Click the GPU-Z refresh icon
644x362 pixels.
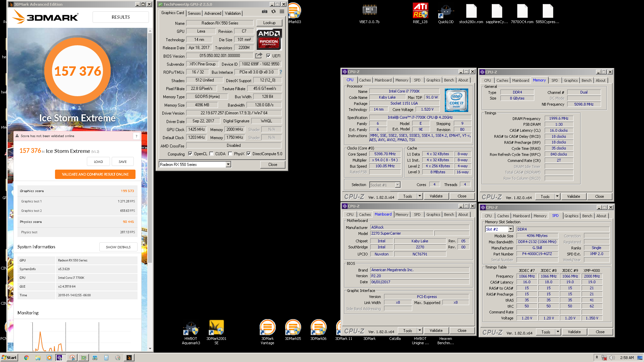tap(273, 12)
